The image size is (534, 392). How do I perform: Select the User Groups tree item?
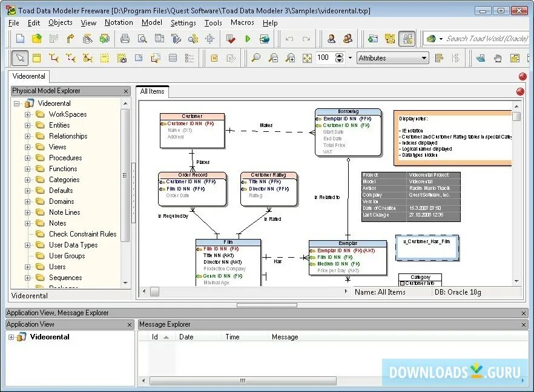click(x=67, y=256)
